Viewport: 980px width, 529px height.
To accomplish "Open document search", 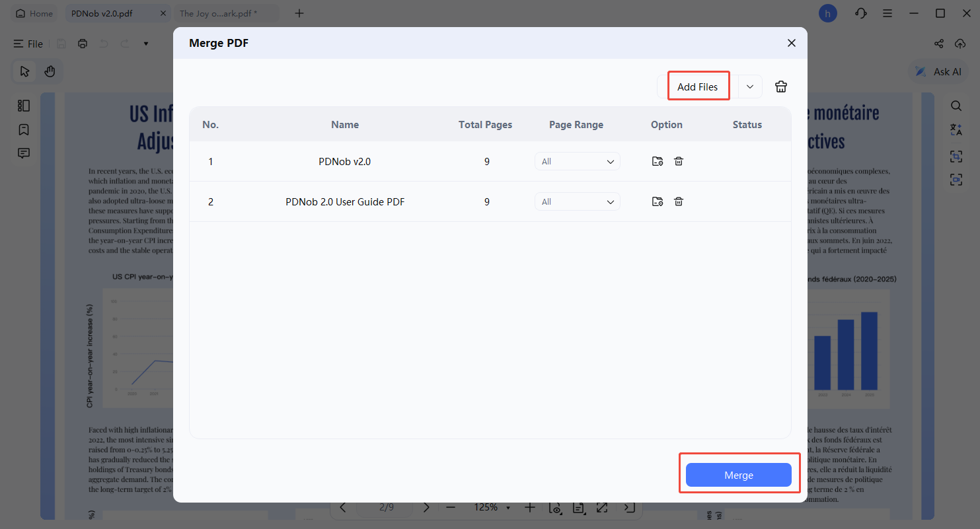I will (x=956, y=106).
